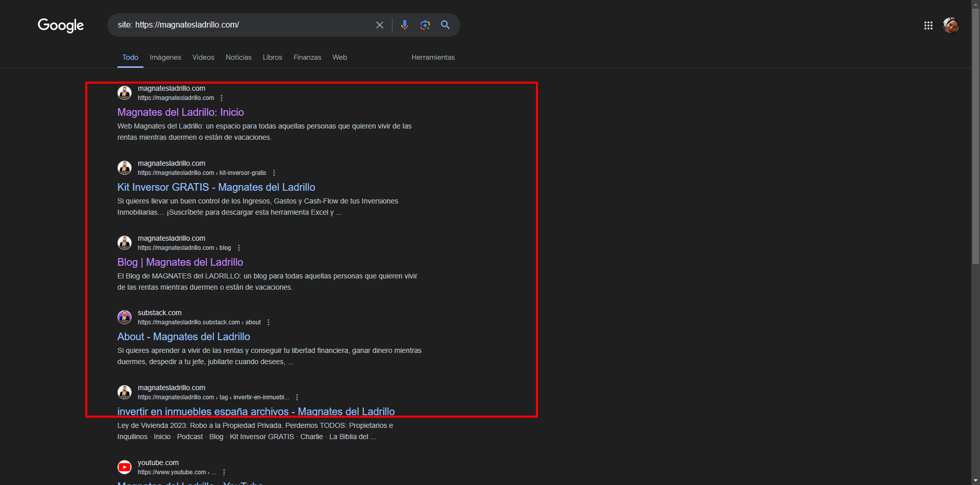
Task: Open the Google apps grid
Action: [x=928, y=25]
